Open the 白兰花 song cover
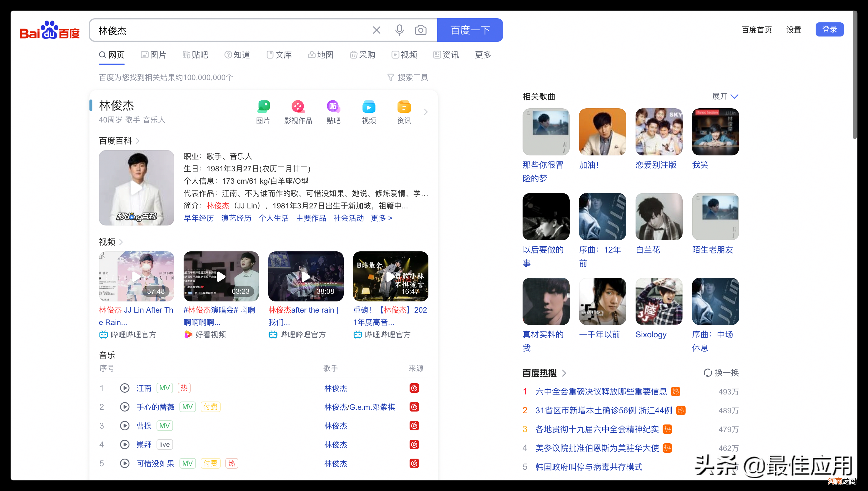 coord(659,216)
